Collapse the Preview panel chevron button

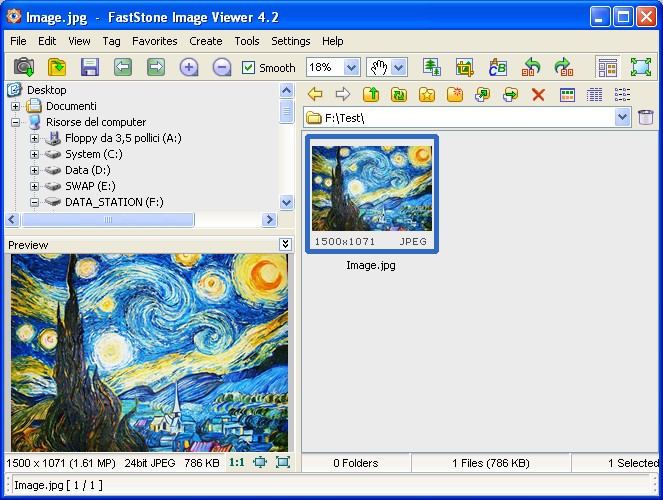pyautogui.click(x=285, y=244)
